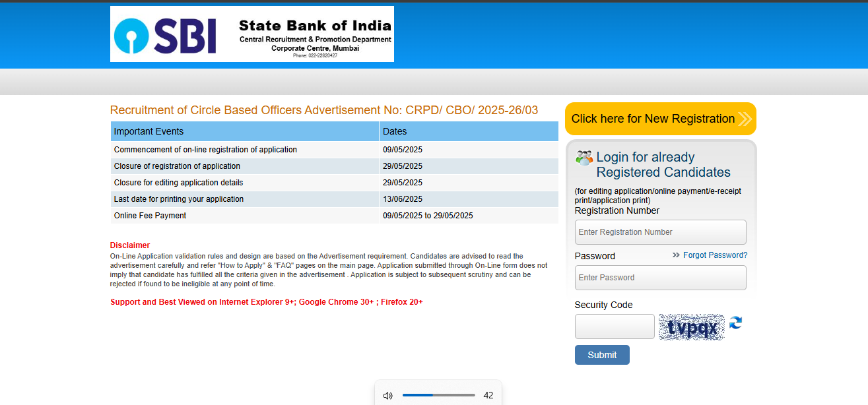
Task: Open Click here for New Registration
Action: 661,119
